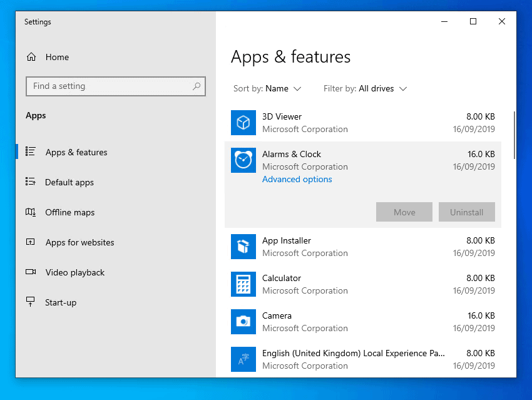Navigate to Start-up settings
Viewport: 532px width, 400px height.
(x=60, y=303)
